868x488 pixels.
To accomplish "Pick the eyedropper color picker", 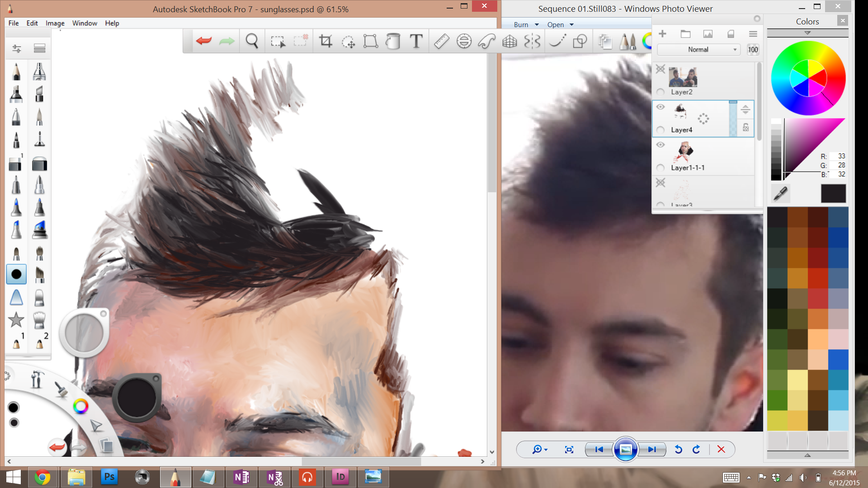I will click(780, 193).
